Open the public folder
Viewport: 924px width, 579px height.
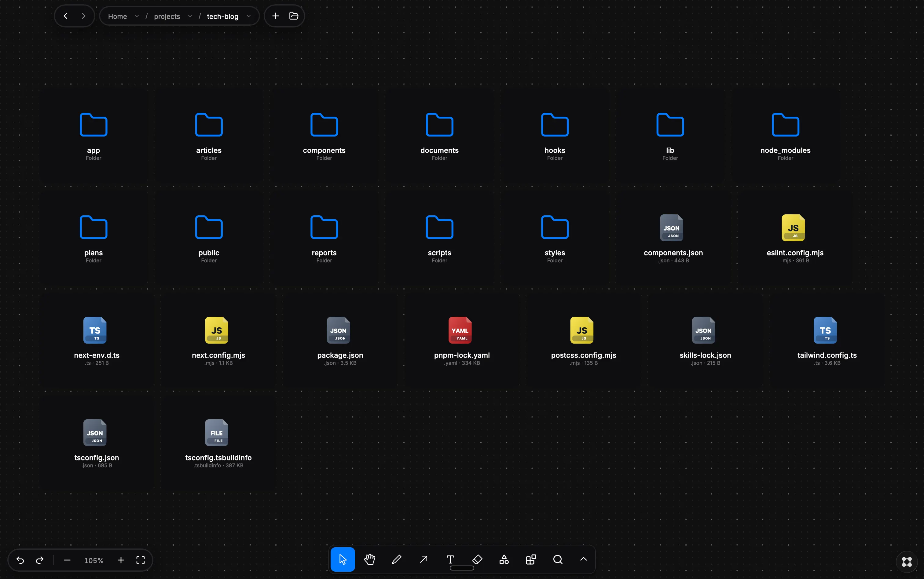pyautogui.click(x=209, y=239)
